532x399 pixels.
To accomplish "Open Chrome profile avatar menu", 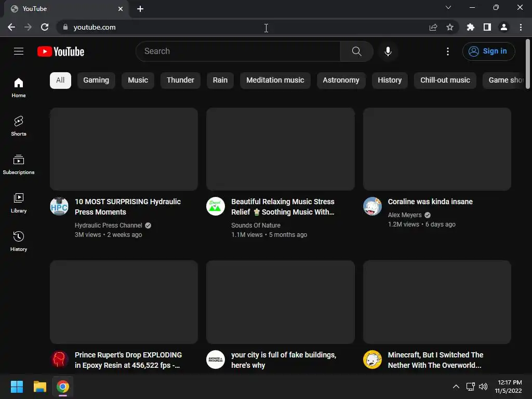I will click(x=504, y=27).
